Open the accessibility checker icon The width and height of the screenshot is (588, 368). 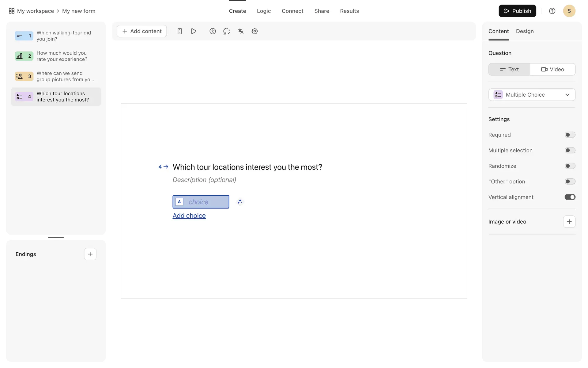(213, 31)
